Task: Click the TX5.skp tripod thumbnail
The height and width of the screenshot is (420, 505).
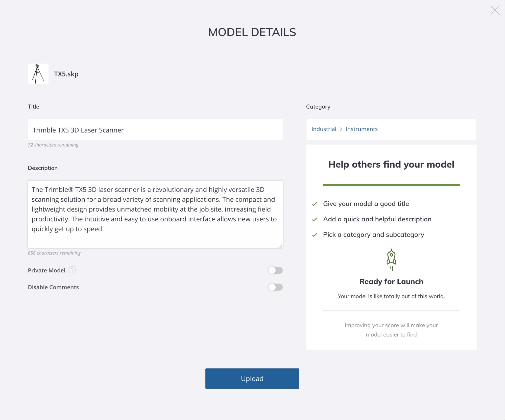Action: coord(38,74)
